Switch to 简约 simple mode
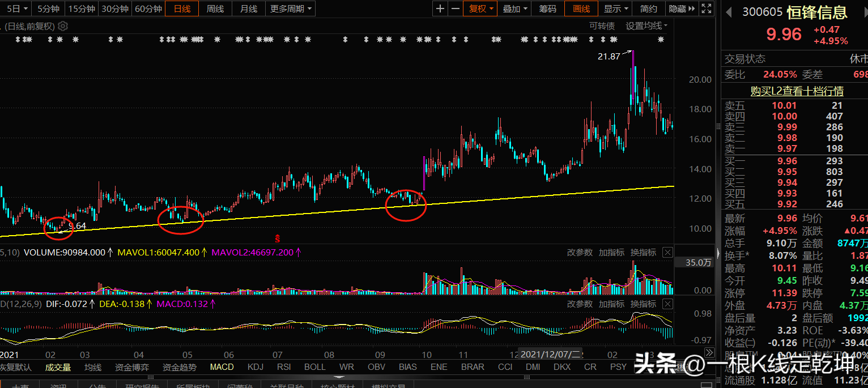Viewport: 868px width, 388px height. [649, 8]
